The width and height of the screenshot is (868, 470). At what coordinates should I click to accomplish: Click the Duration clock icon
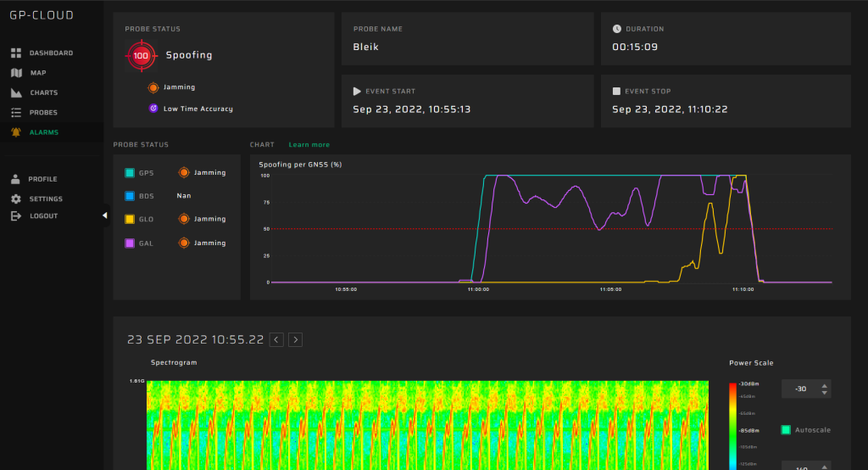coord(617,29)
